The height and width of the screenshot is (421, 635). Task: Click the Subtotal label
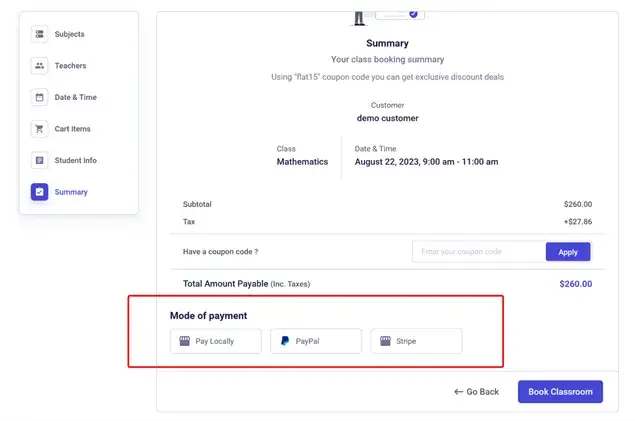pos(197,204)
